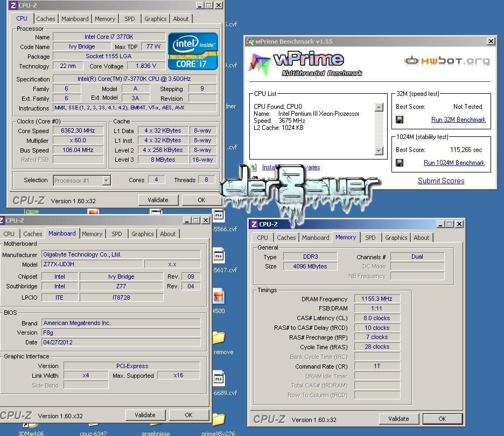Screen dimensions: 504x436
Task: Click the wPrime title bar icon
Action: pyautogui.click(x=250, y=41)
